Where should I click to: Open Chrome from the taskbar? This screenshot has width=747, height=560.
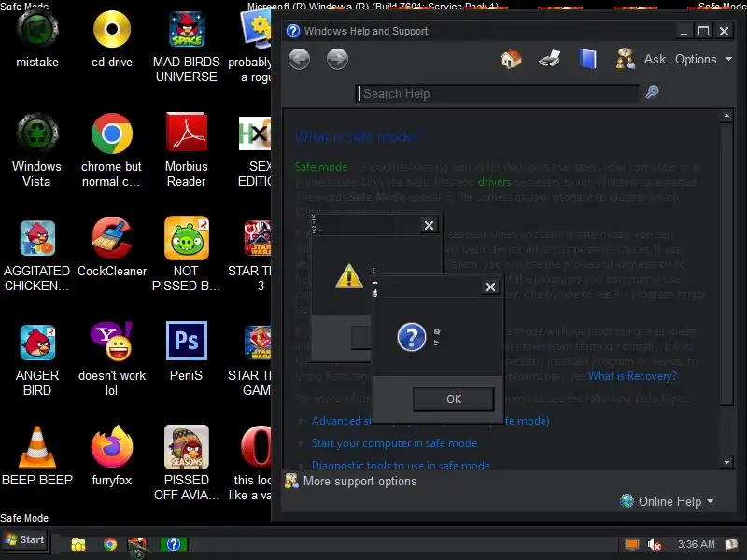pos(110,544)
